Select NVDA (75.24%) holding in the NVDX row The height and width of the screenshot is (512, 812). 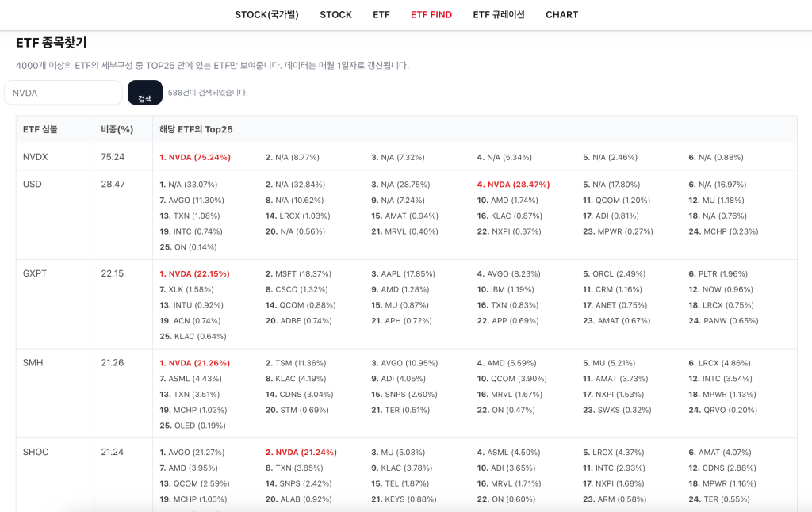click(199, 158)
